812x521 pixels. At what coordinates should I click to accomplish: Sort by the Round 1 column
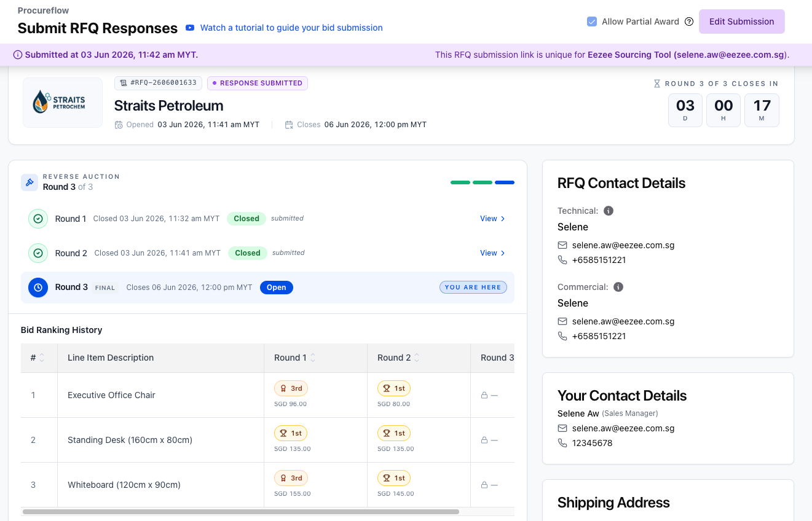click(x=313, y=358)
